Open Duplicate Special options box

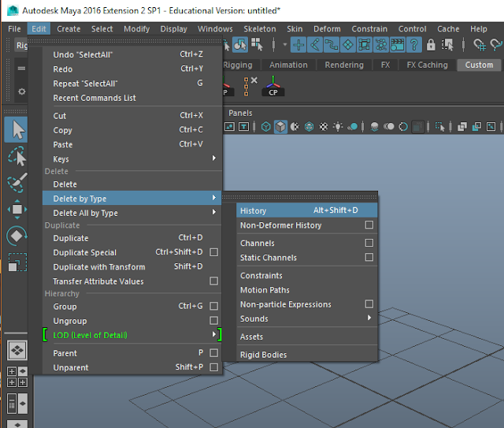(213, 252)
